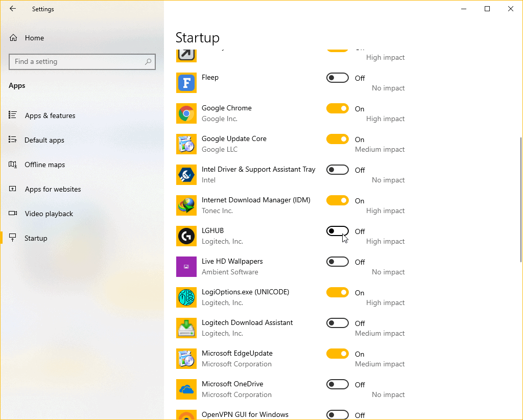The height and width of the screenshot is (420, 523).
Task: Disable Google Chrome at startup
Action: point(337,108)
